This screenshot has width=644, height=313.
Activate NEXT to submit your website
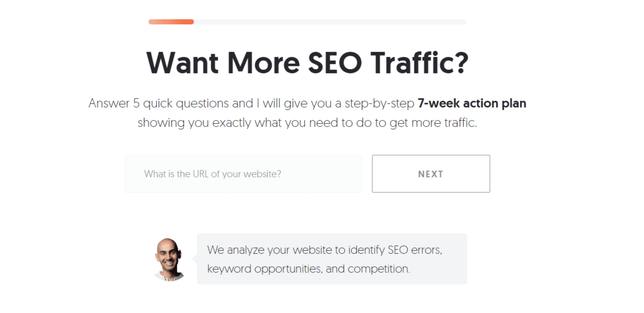[x=430, y=174]
